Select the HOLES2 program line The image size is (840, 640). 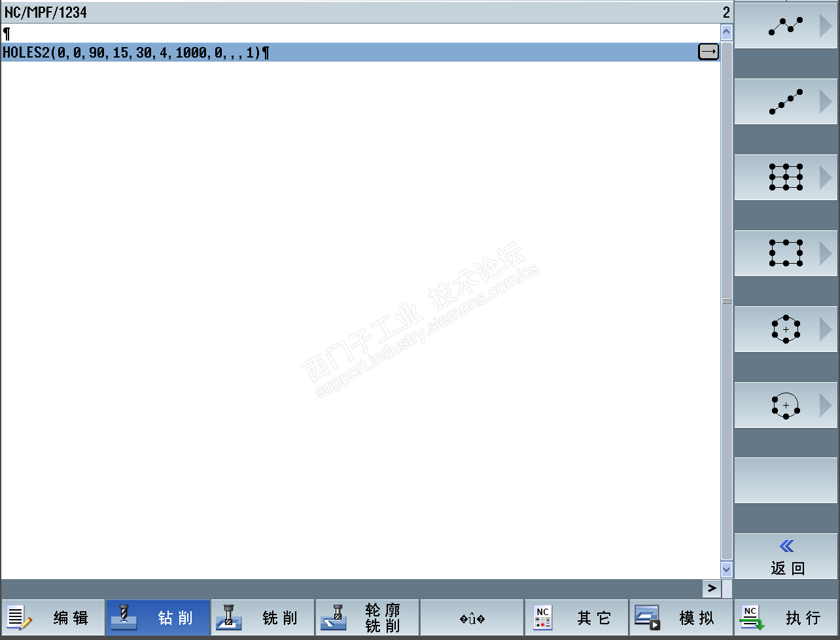coord(360,52)
